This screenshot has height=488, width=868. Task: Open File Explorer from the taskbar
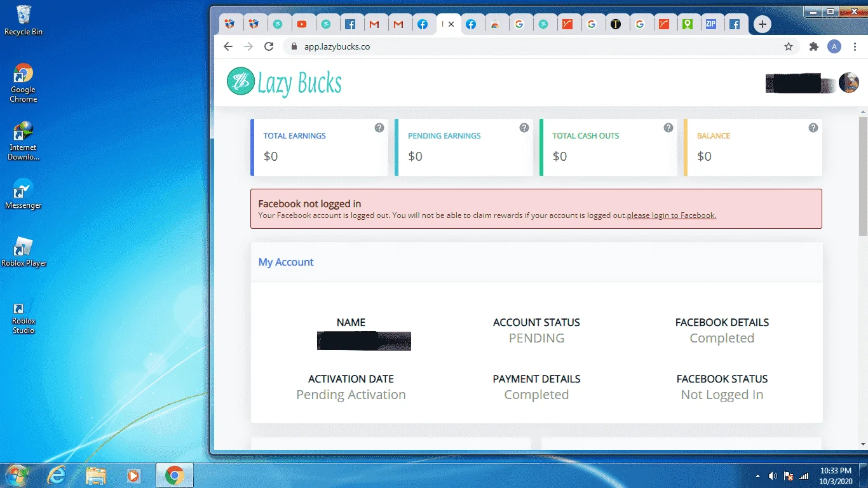(x=96, y=475)
